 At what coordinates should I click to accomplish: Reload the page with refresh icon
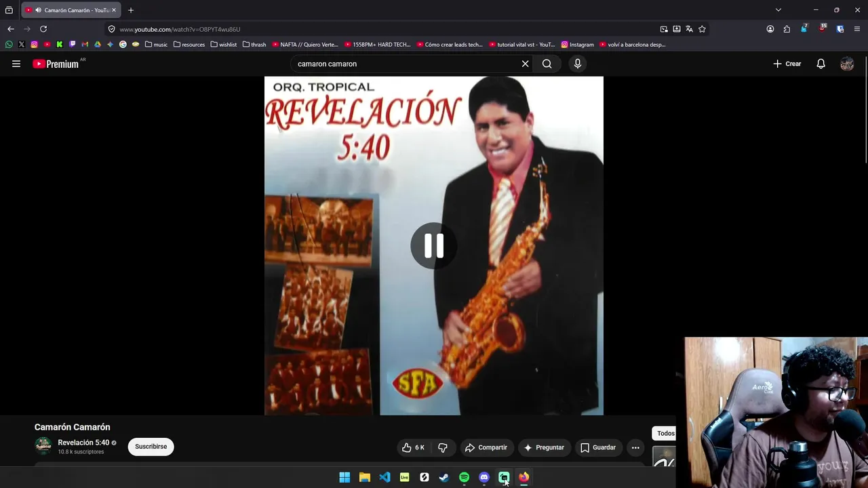pyautogui.click(x=43, y=29)
